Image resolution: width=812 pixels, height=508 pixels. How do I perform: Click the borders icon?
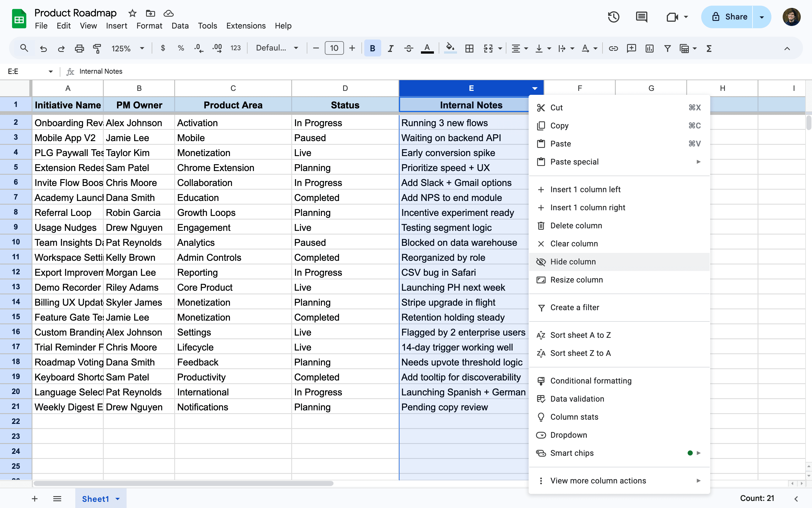469,49
